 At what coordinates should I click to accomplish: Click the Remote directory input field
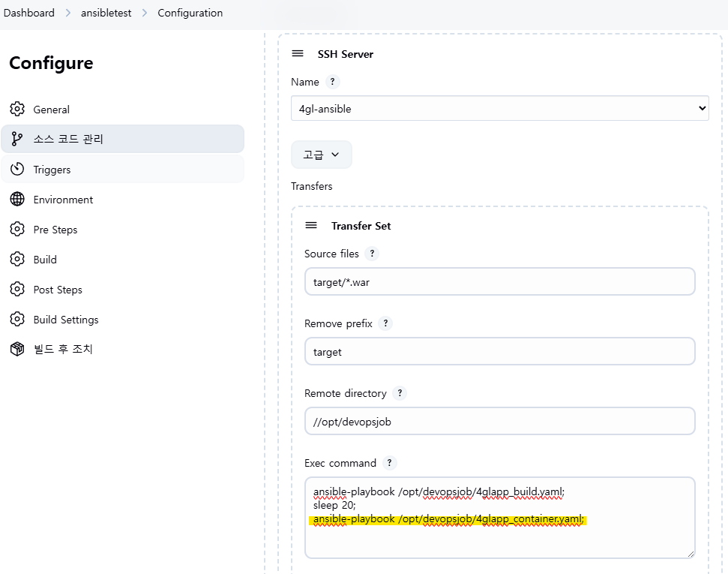499,422
